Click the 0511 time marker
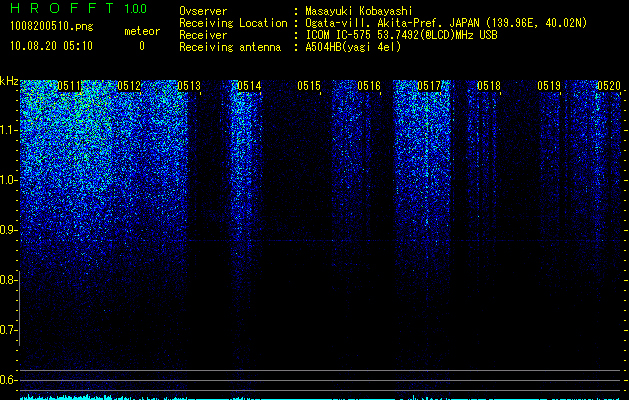 [69, 86]
